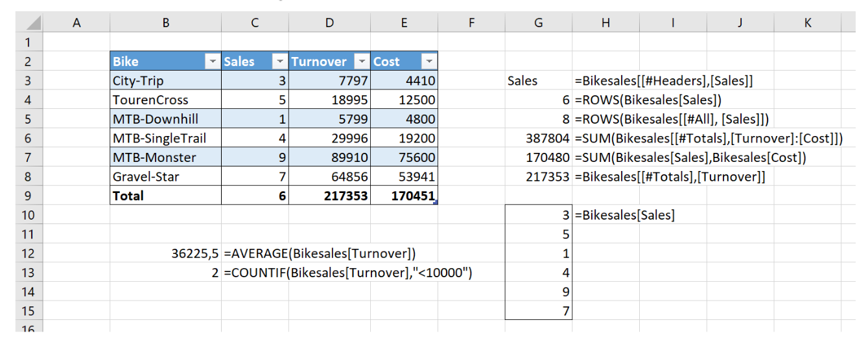The image size is (868, 342).
Task: Click the =Bikesales[Sales] formula text
Action: (x=624, y=215)
